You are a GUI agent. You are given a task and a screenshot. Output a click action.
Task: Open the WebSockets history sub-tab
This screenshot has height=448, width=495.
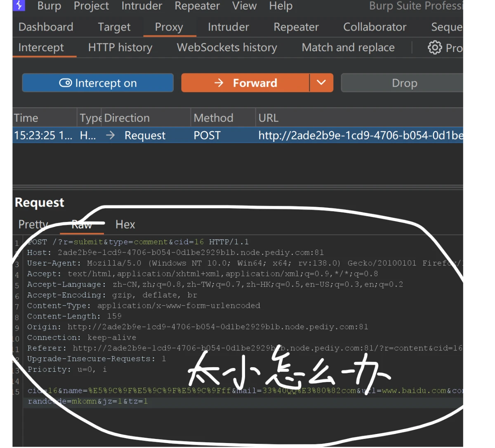[227, 48]
